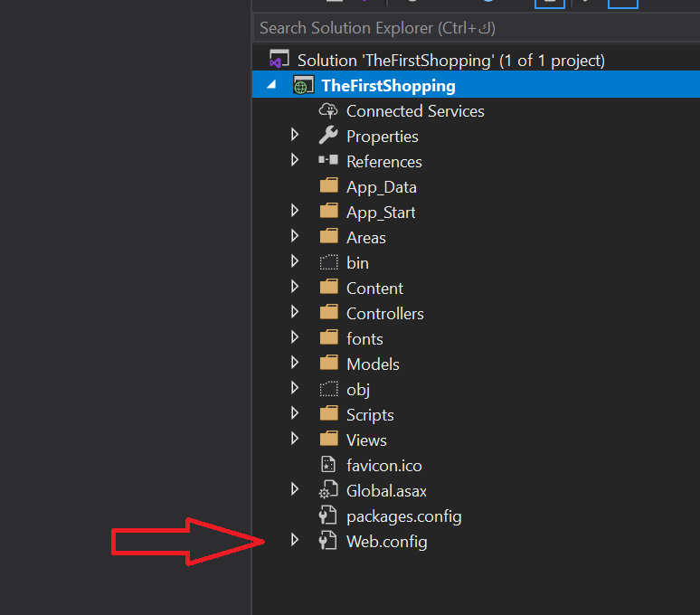Expand the obj folder
The image size is (700, 615).
coord(295,388)
